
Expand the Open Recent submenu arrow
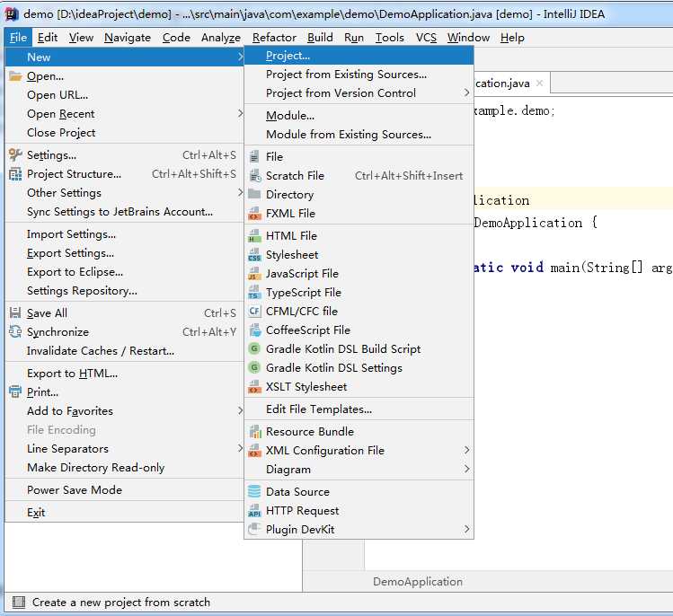241,114
